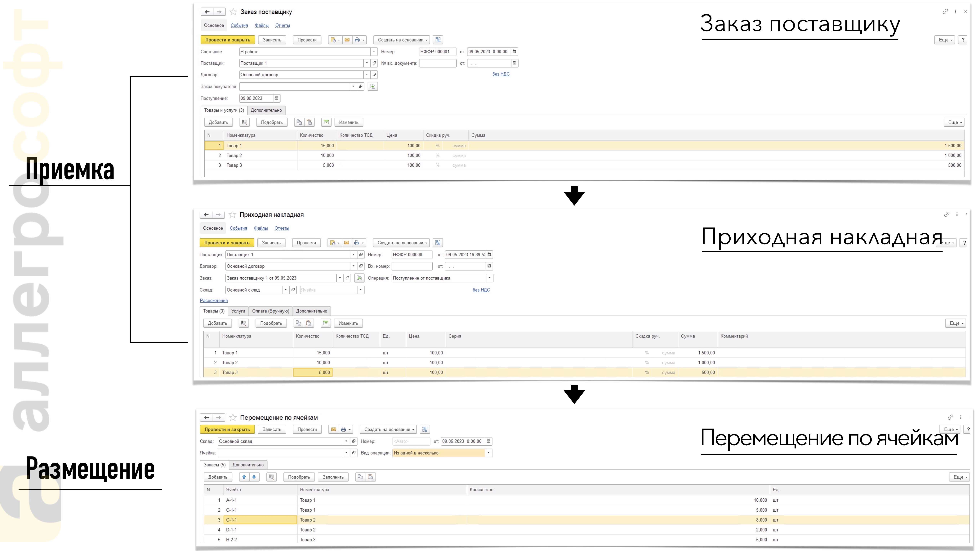Image resolution: width=980 pixels, height=551 pixels.
Task: Click calendar icon beside Приходная накладная date
Action: click(489, 255)
